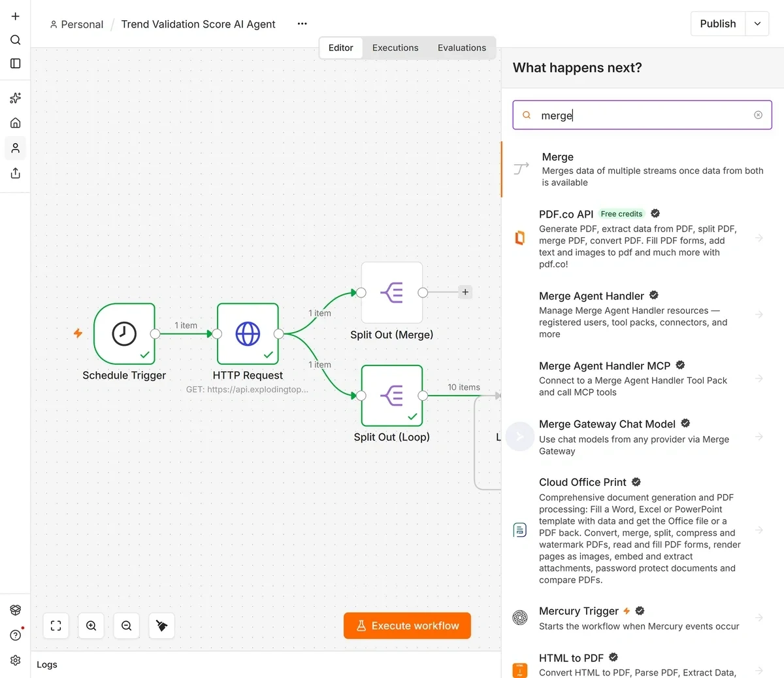This screenshot has height=678, width=784.
Task: Click the plus icon in the left sidebar
Action: pyautogui.click(x=16, y=16)
